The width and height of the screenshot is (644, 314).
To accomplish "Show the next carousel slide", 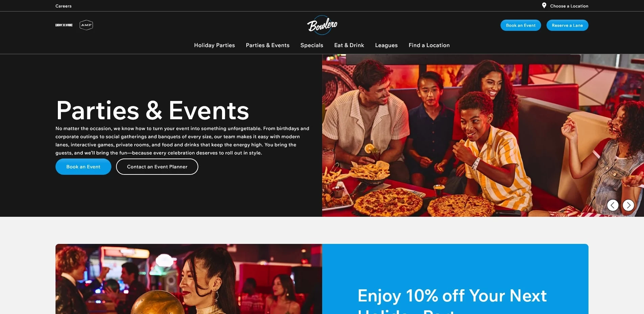I will [x=628, y=205].
